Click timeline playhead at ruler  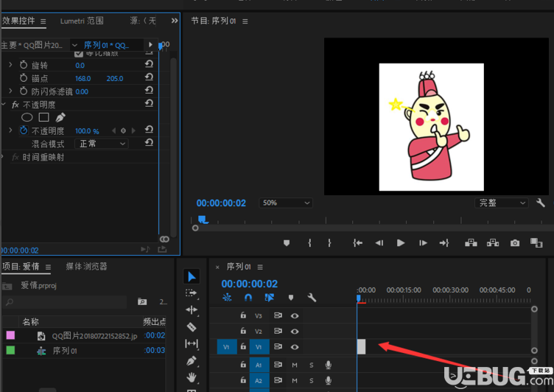pyautogui.click(x=358, y=299)
